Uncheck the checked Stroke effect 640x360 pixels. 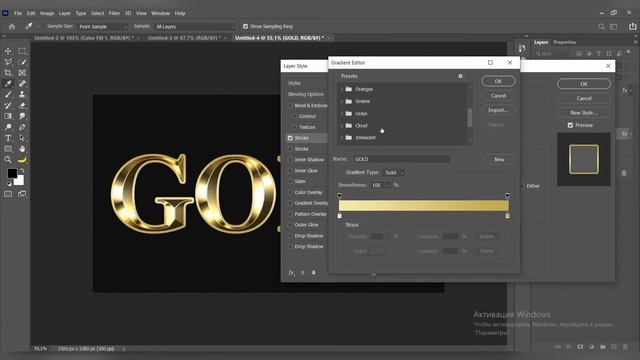(290, 138)
